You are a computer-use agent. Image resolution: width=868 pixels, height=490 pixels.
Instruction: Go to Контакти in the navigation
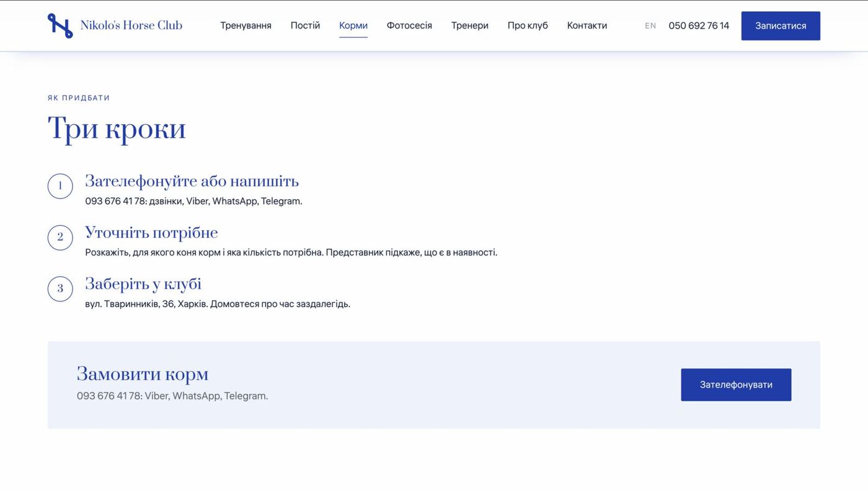click(x=587, y=25)
